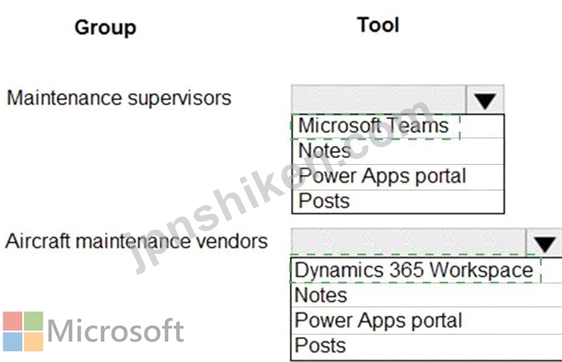
Task: Select Posts in Maintenance supervisors list
Action: pyautogui.click(x=398, y=201)
